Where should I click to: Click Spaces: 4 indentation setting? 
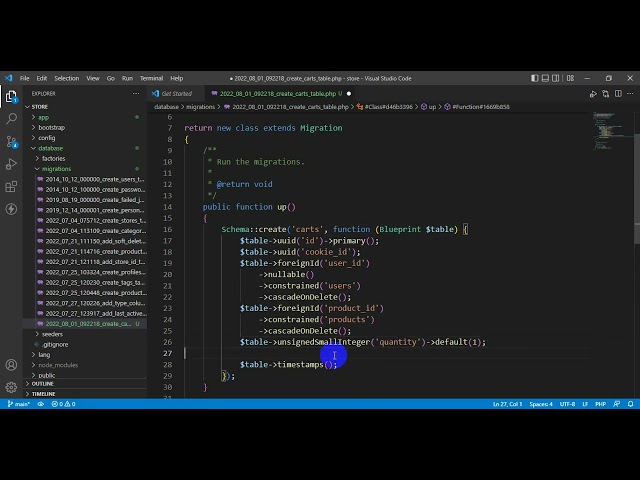click(541, 404)
